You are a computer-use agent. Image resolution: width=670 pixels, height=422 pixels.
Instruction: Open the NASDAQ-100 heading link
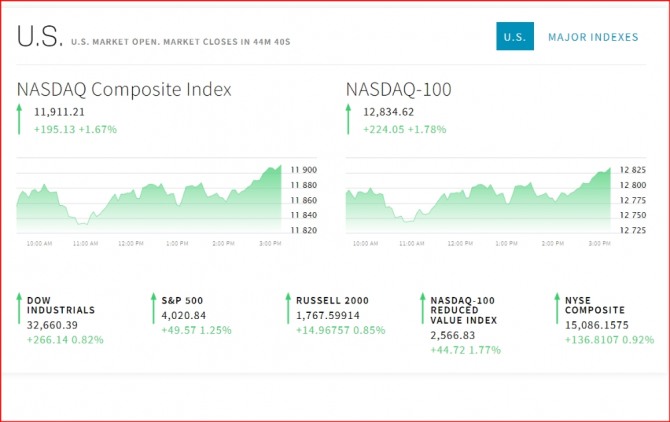(398, 89)
